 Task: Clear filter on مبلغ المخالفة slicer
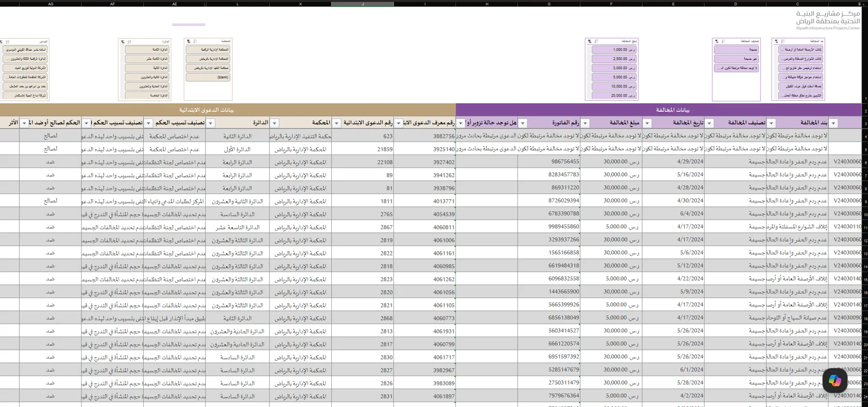coord(590,41)
